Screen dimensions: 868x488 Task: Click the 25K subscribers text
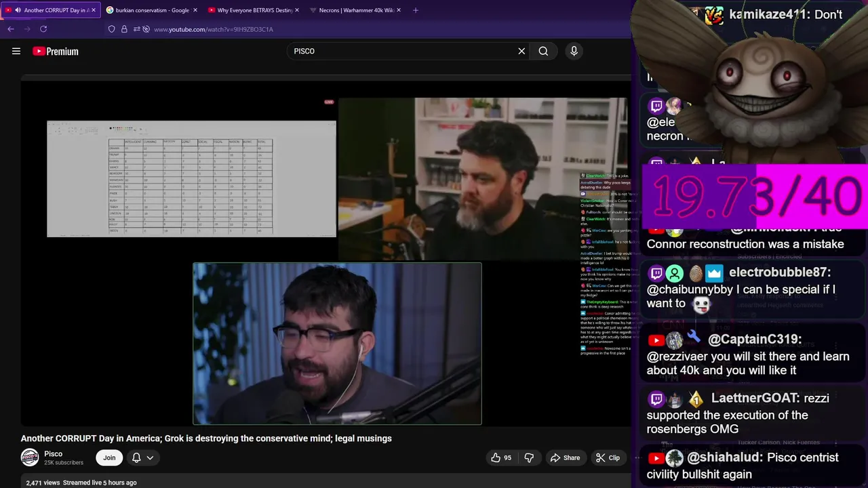tap(64, 463)
